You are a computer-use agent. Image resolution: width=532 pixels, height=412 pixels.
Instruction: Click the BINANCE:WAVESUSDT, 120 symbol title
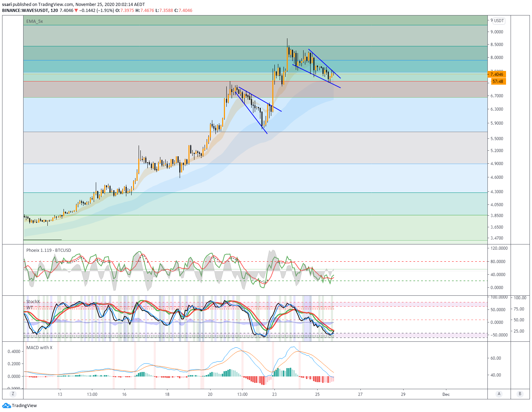(30, 11)
